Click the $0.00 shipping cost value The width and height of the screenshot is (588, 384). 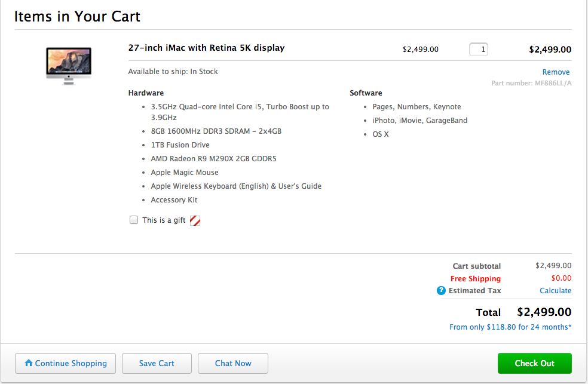(561, 278)
